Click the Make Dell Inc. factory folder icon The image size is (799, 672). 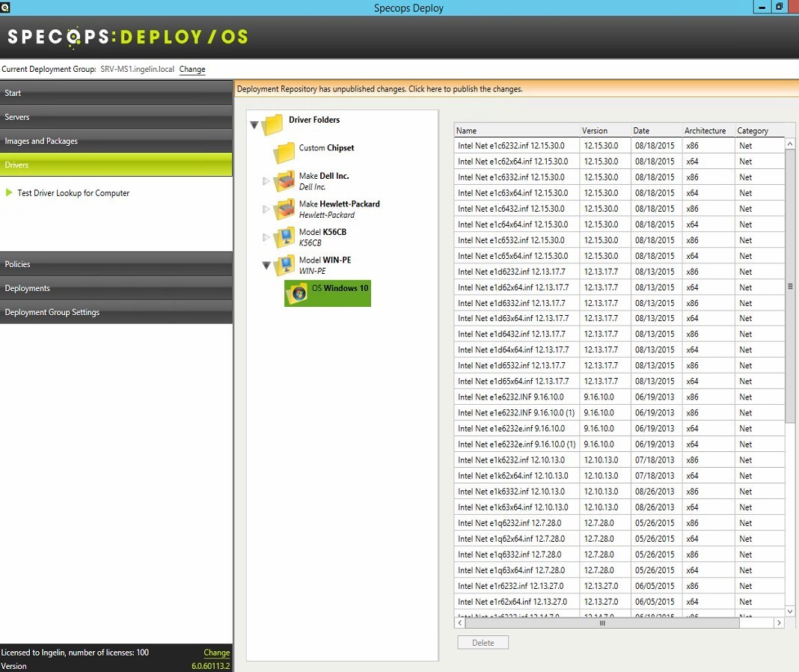[x=284, y=180]
